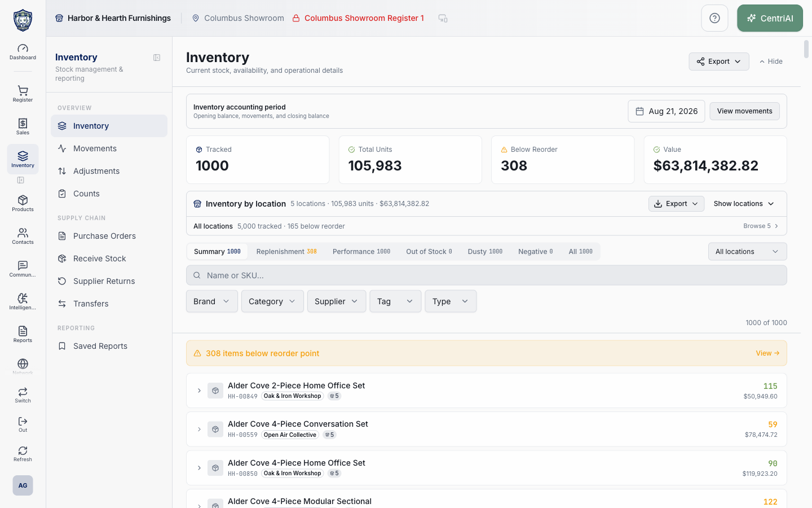Image resolution: width=812 pixels, height=508 pixels.
Task: Hide the Inventory header section
Action: point(771,62)
